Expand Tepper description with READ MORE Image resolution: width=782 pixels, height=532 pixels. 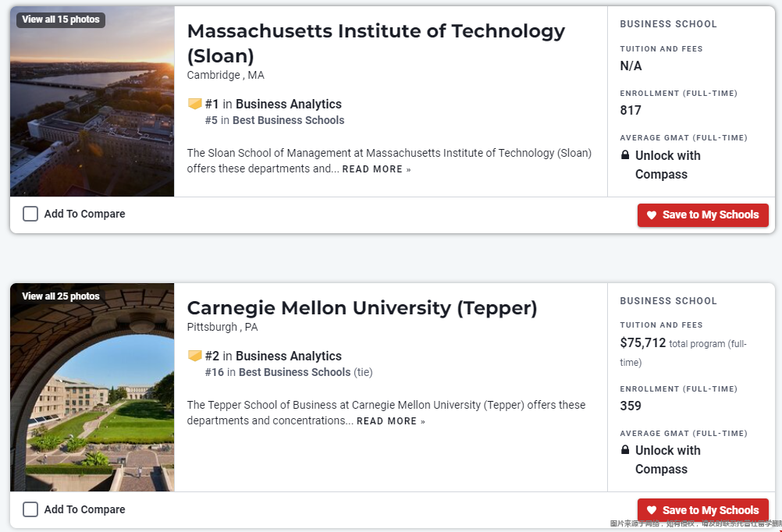tap(391, 421)
